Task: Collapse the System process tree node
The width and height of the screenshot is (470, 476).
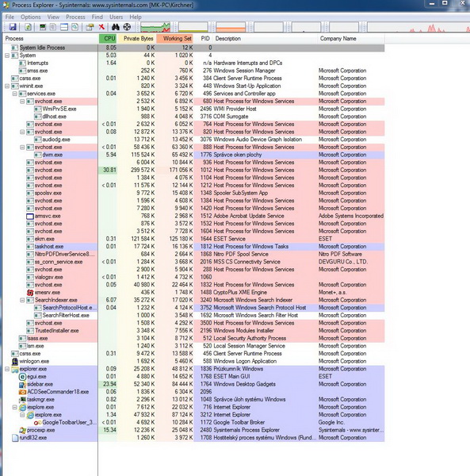Action: [x=7, y=56]
